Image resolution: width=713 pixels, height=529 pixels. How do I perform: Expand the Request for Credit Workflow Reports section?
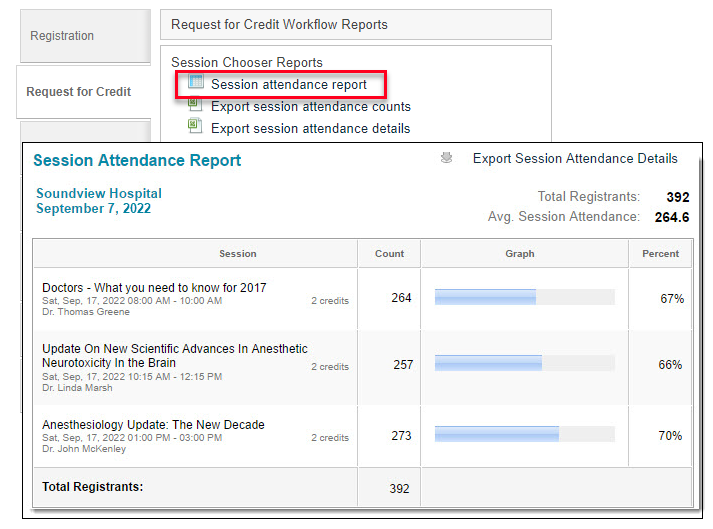(356, 25)
